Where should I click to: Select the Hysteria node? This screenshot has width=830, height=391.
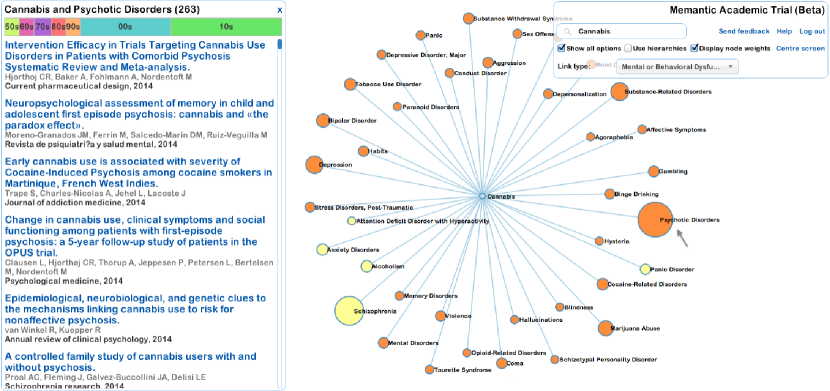pos(599,241)
